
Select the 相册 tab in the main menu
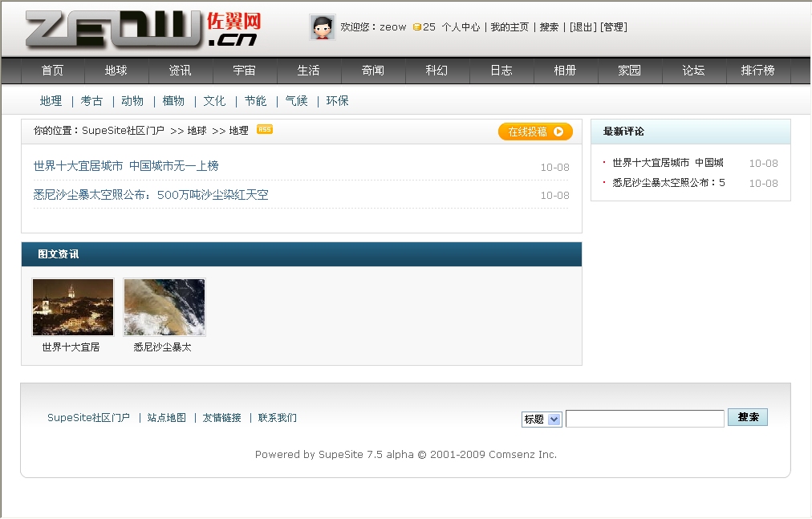coord(565,71)
